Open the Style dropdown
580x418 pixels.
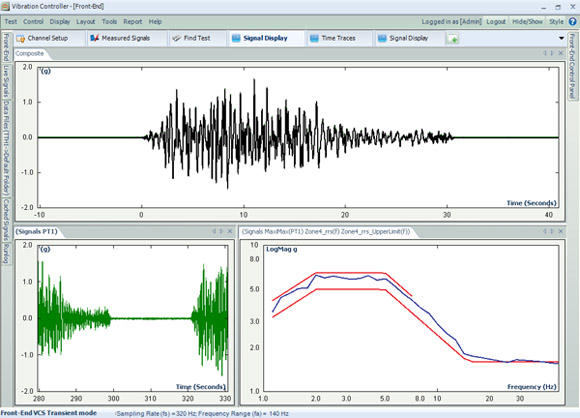point(556,21)
